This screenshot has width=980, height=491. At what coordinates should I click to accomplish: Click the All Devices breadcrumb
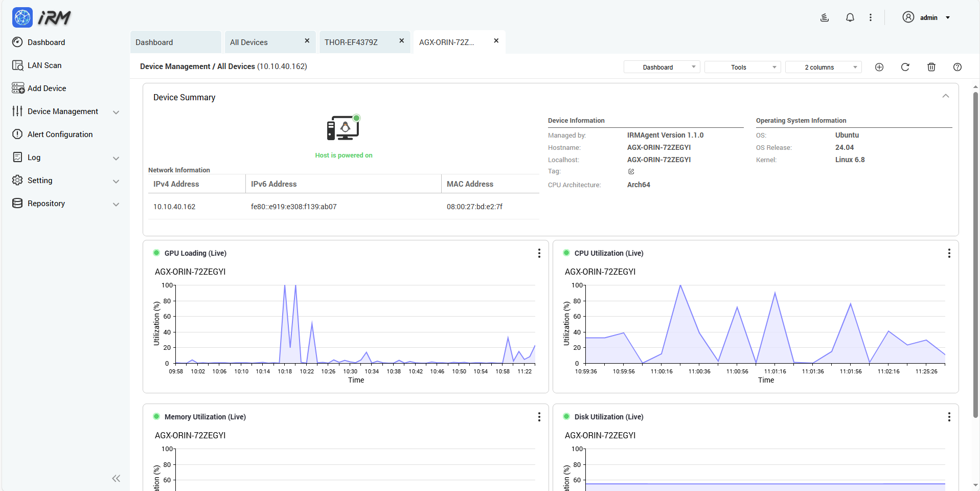coord(236,66)
